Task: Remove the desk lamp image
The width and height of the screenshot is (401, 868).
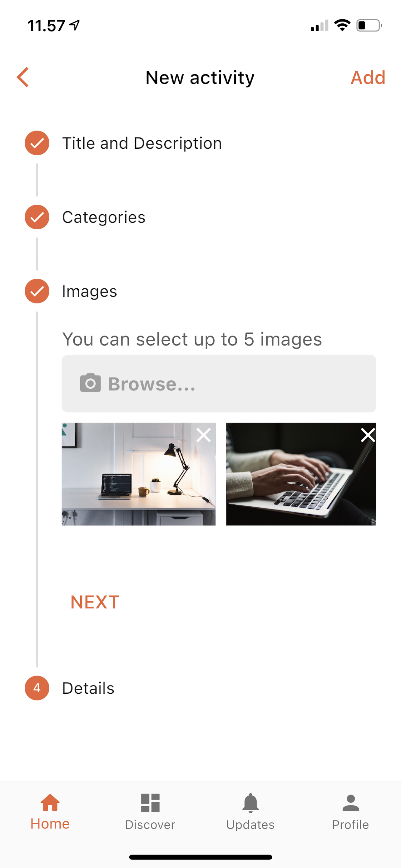Action: tap(203, 435)
